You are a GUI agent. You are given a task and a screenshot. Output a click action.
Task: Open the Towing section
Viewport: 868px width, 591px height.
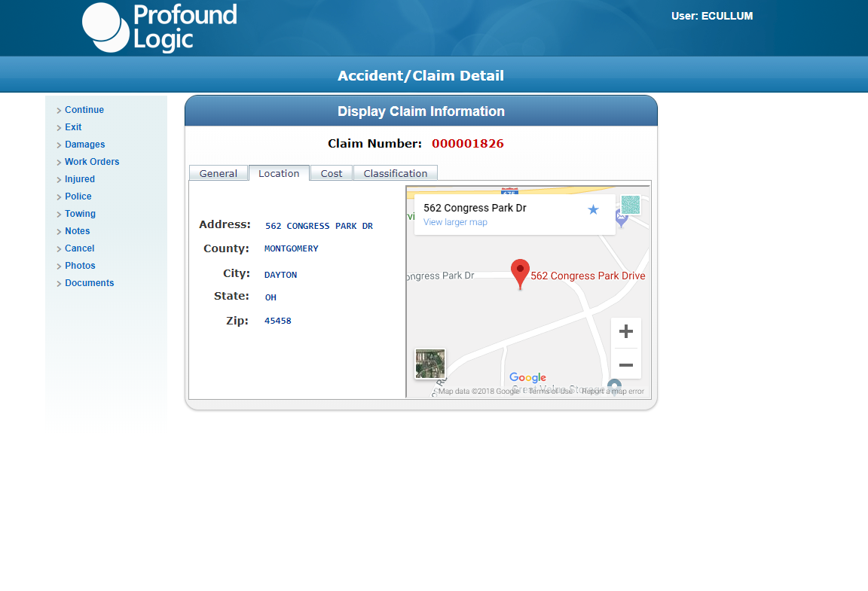(x=81, y=214)
